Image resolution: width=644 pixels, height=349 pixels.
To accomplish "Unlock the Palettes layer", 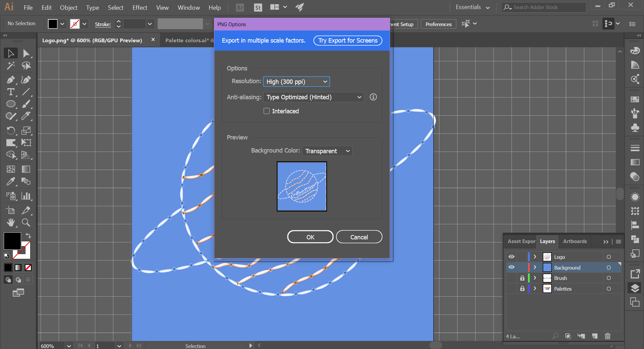I will point(522,289).
